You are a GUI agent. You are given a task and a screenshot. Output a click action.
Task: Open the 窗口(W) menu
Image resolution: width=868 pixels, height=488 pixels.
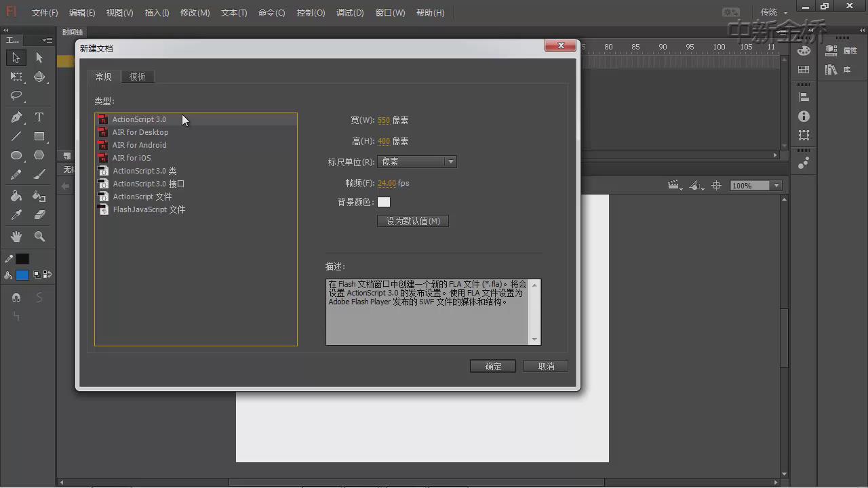[x=391, y=13]
